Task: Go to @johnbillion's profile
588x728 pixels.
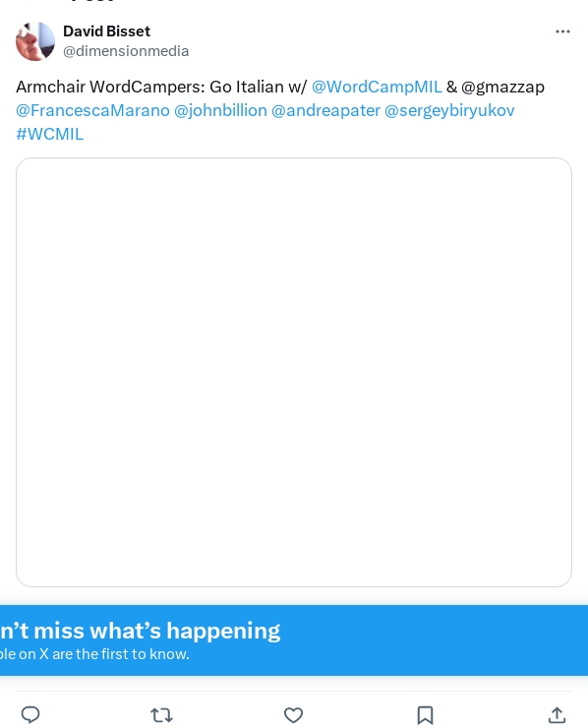Action: click(220, 110)
